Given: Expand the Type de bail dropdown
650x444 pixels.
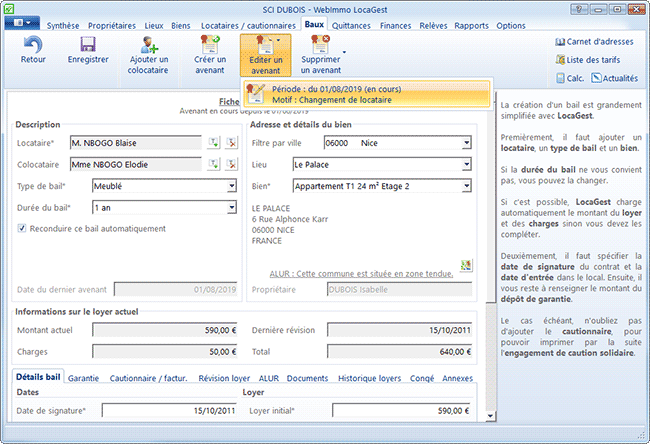Looking at the screenshot, I should (231, 186).
